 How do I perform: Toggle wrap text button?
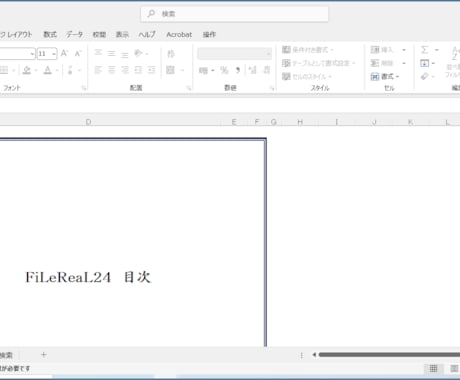(171, 54)
